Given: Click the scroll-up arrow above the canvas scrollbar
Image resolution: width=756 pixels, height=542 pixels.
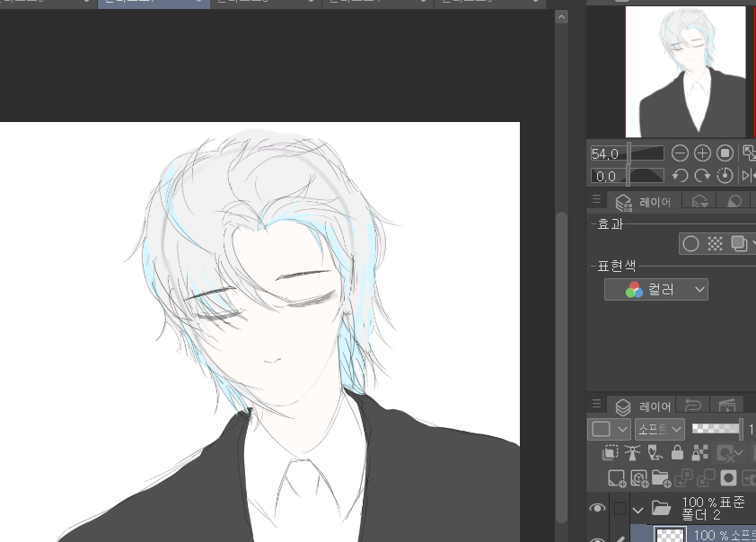Looking at the screenshot, I should pos(561,17).
